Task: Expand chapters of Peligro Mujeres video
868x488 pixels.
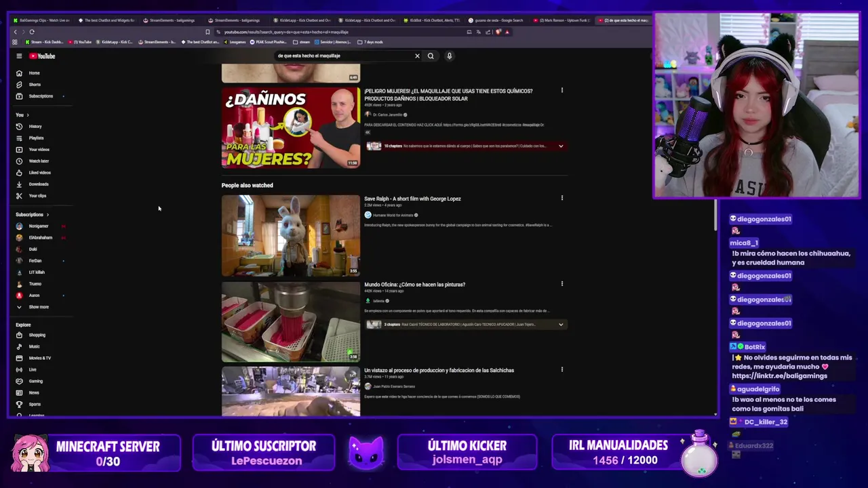Action: 561,146
